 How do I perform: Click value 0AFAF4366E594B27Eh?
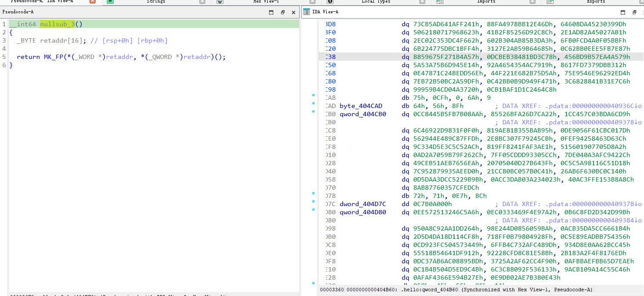[449, 277]
